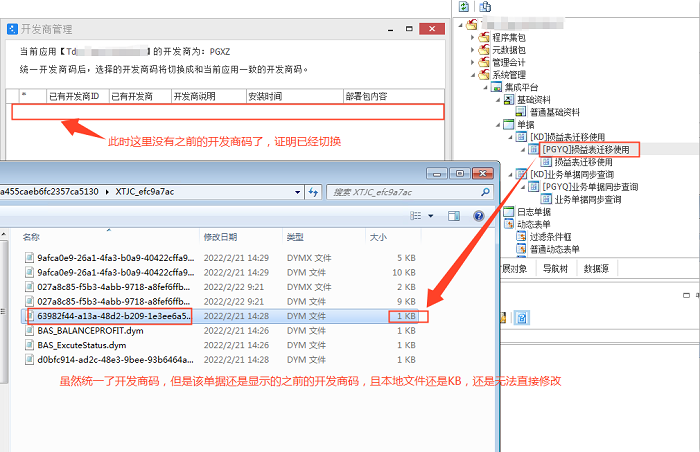The image size is (700, 452).
Task: Sort files by 修改日期 column header
Action: (224, 237)
